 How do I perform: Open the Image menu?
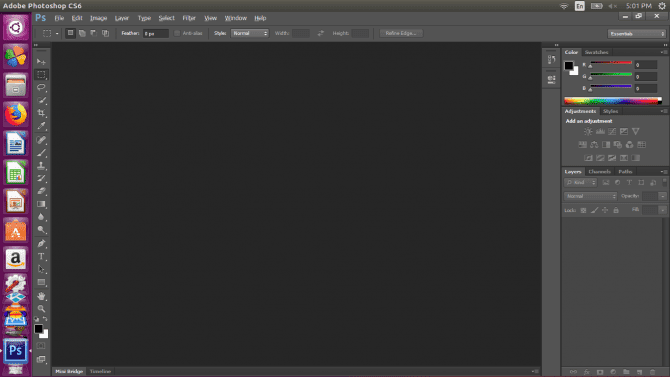[98, 18]
